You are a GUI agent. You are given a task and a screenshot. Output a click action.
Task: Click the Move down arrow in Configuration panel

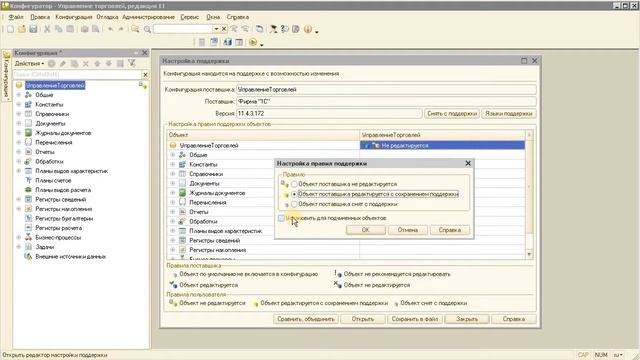109,63
